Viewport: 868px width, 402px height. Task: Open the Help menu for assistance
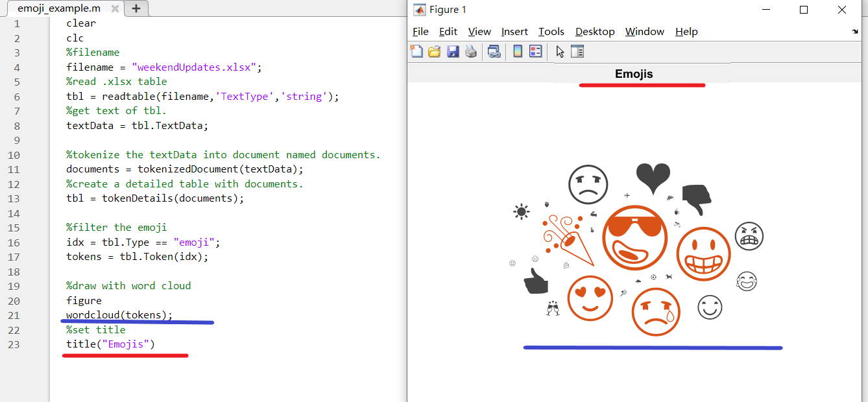pos(686,31)
